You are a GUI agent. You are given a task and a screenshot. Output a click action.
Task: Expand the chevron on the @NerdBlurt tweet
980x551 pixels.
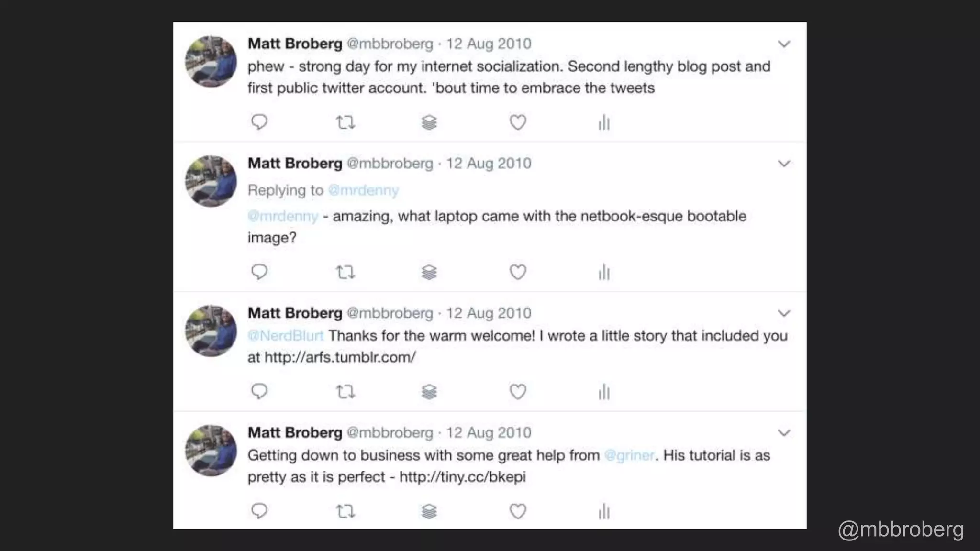pyautogui.click(x=784, y=313)
